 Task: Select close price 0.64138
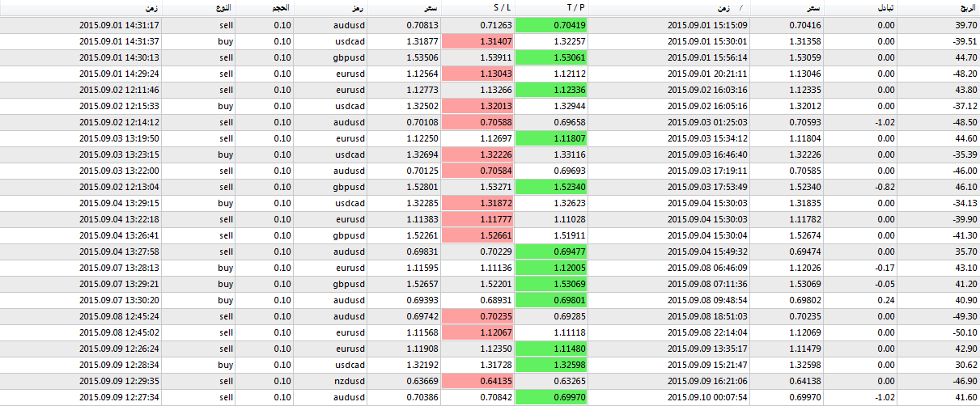coord(805,381)
